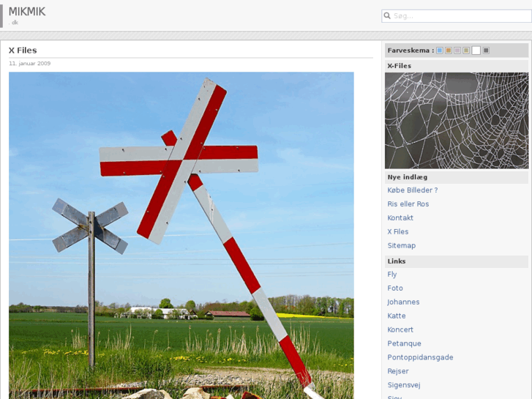This screenshot has width=532, height=399.
Task: Open the Rejser link
Action: click(398, 371)
